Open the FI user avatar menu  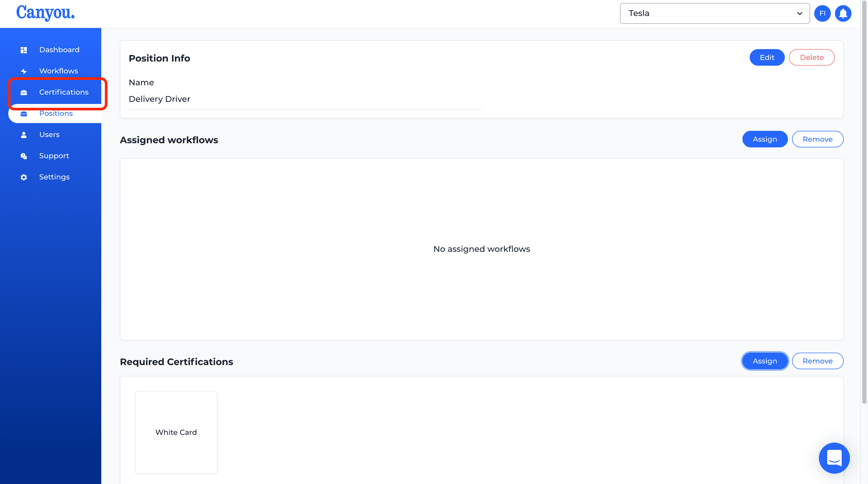822,13
